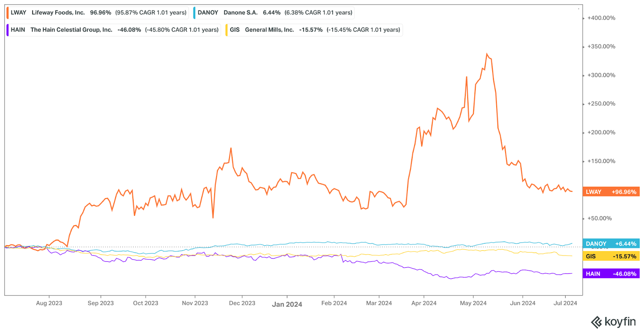644x333 pixels.
Task: Click the +350.00% y-axis label
Action: click(x=601, y=47)
